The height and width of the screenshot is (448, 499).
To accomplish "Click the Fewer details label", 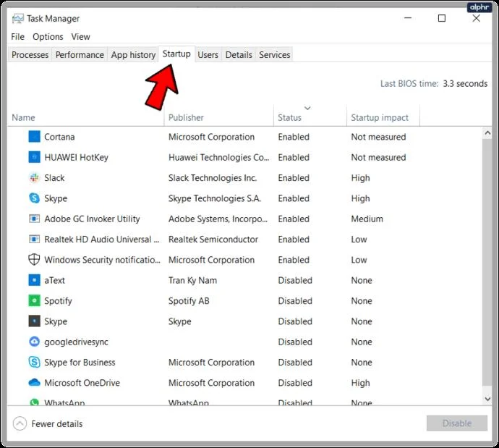I will tap(57, 424).
